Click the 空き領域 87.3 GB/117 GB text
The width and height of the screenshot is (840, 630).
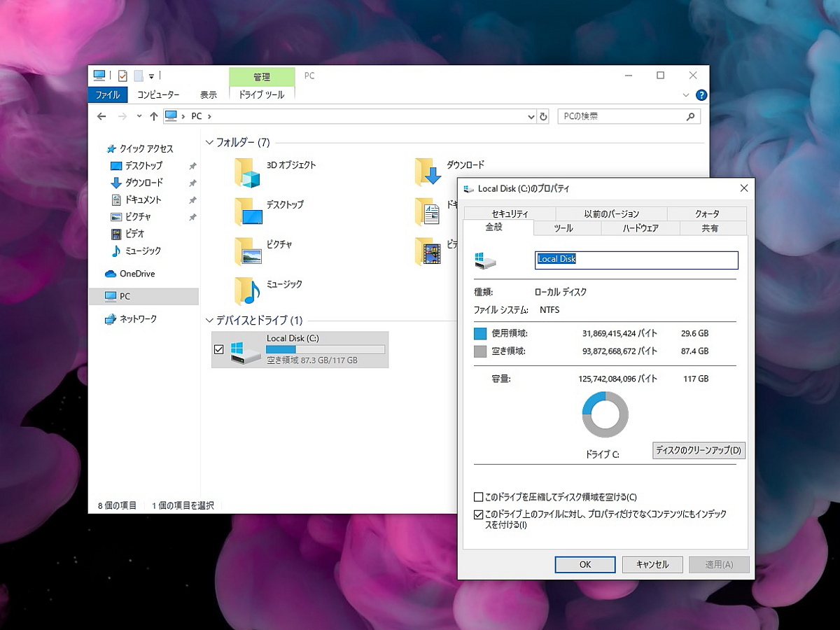click(x=312, y=360)
